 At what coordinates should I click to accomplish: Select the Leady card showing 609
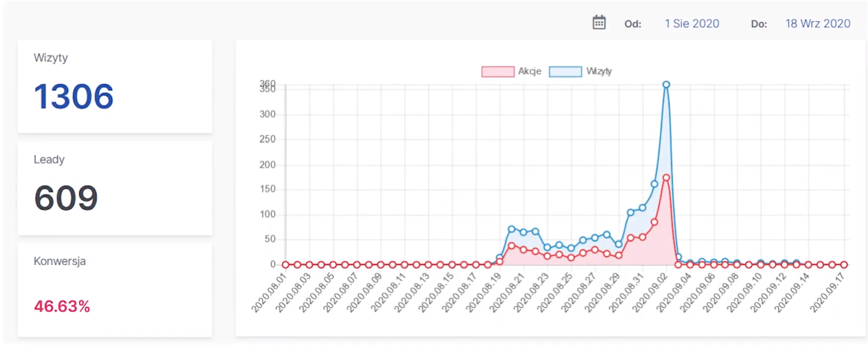point(115,189)
